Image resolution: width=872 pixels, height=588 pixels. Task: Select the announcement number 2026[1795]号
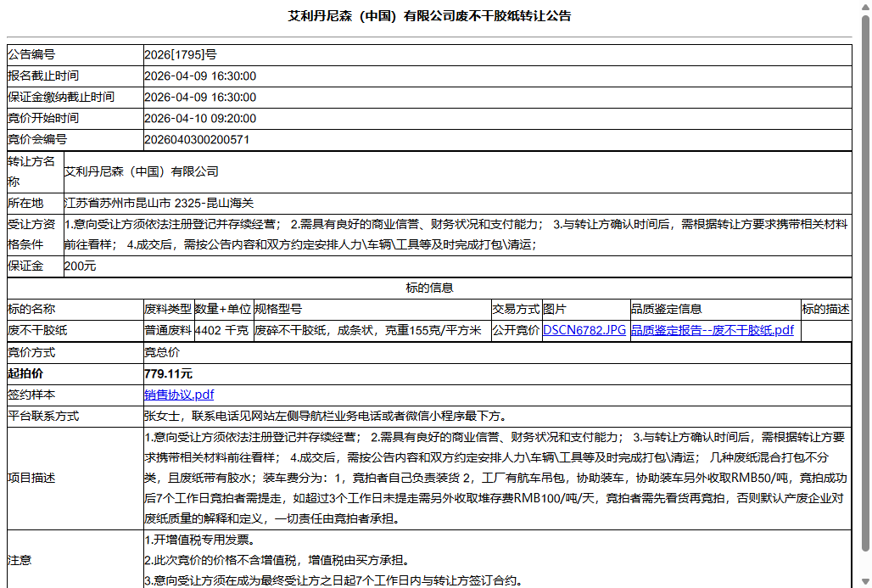180,54
